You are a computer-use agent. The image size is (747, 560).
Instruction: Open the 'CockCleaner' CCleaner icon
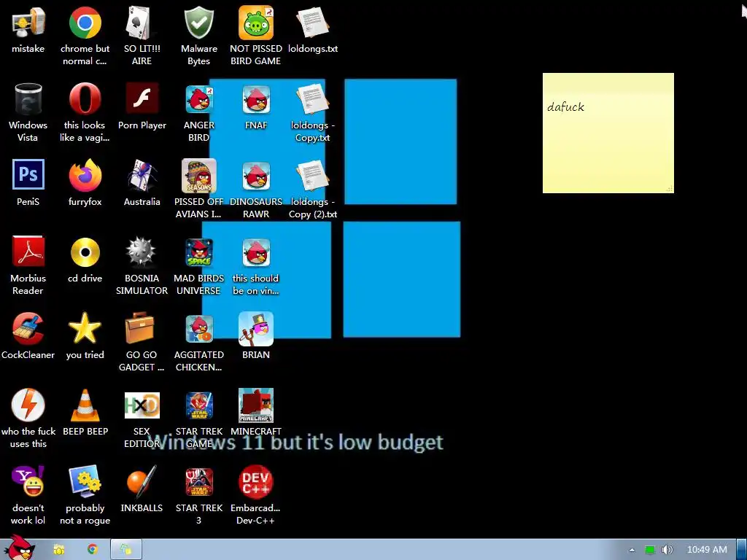tap(28, 329)
